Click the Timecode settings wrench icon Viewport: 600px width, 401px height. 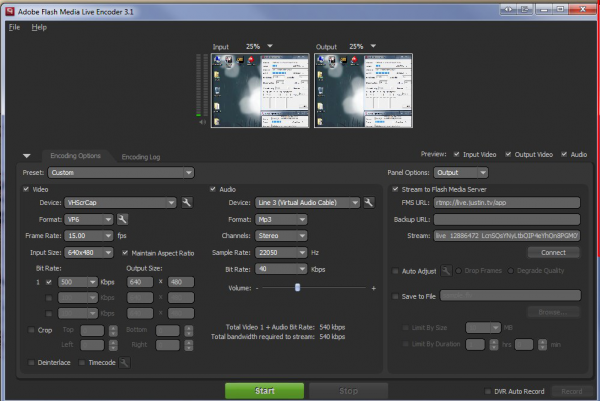point(125,363)
